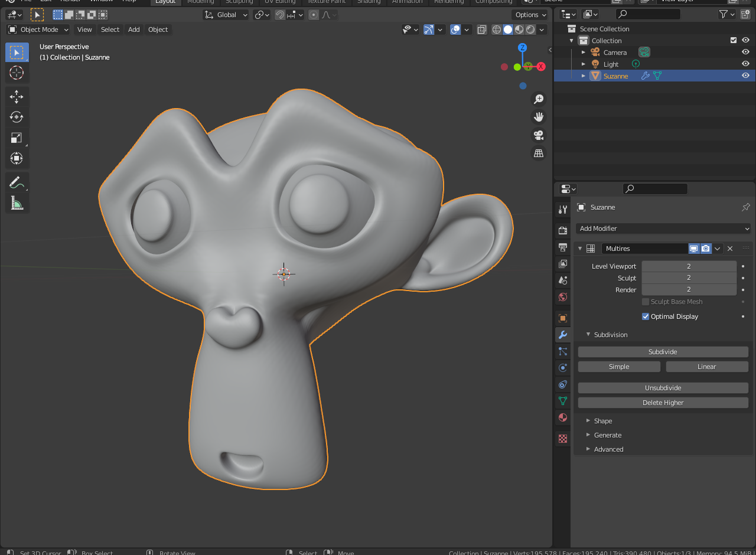
Task: Open the Render properties tab
Action: [563, 230]
